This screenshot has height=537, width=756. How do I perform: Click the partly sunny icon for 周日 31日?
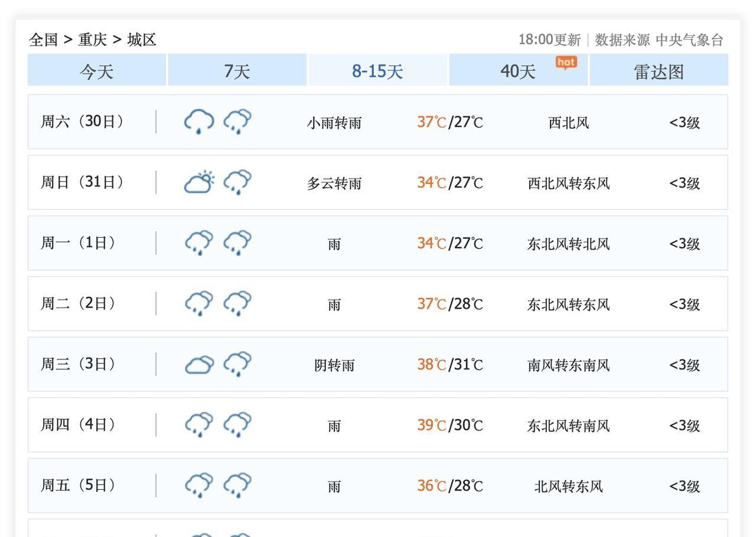pyautogui.click(x=199, y=182)
